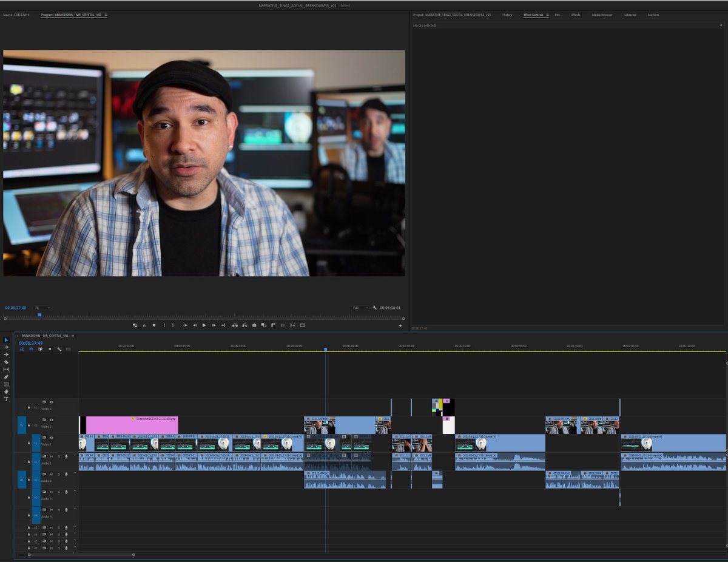
Task: Close the BREAKDOWN sequence timeline tab
Action: click(18, 336)
